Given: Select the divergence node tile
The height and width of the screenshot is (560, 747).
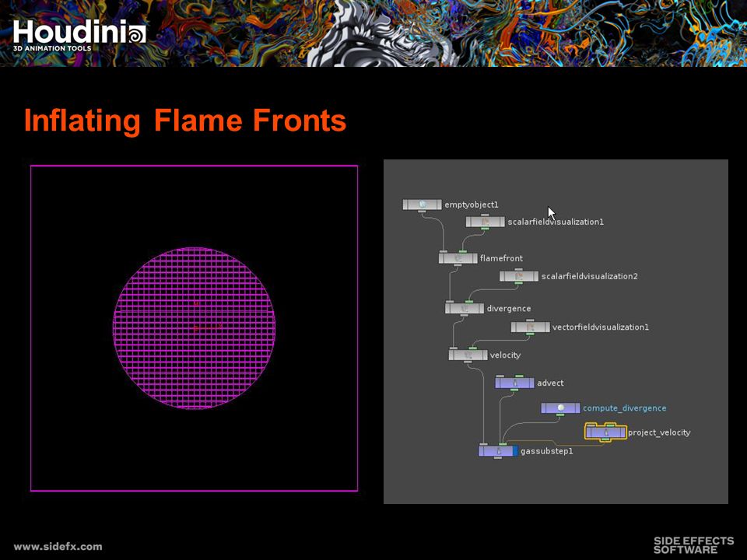Looking at the screenshot, I should (x=465, y=309).
